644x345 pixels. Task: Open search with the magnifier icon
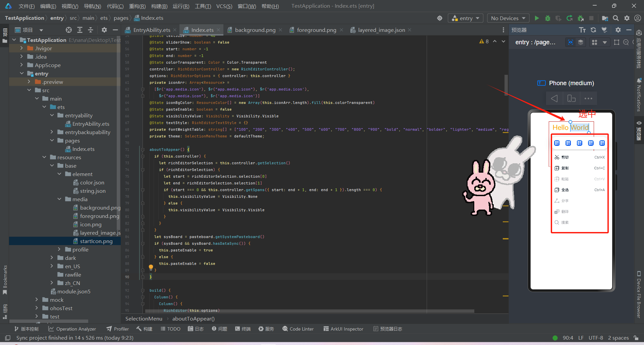(616, 18)
